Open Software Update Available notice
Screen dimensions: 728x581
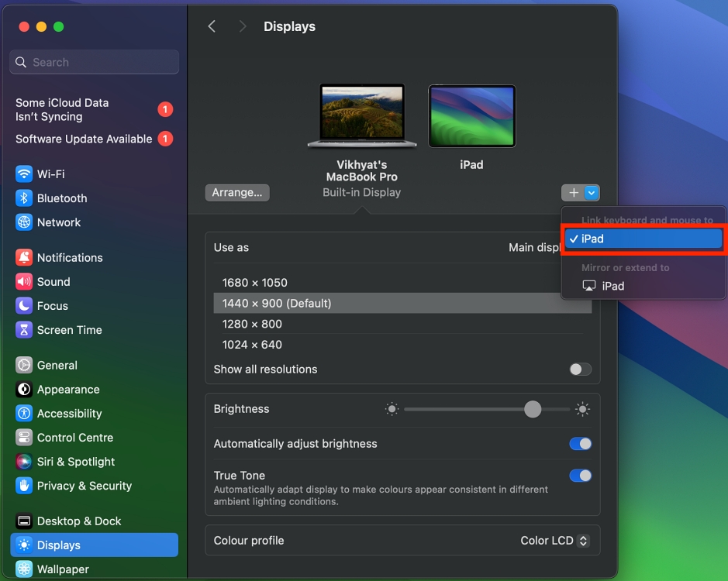pyautogui.click(x=95, y=139)
